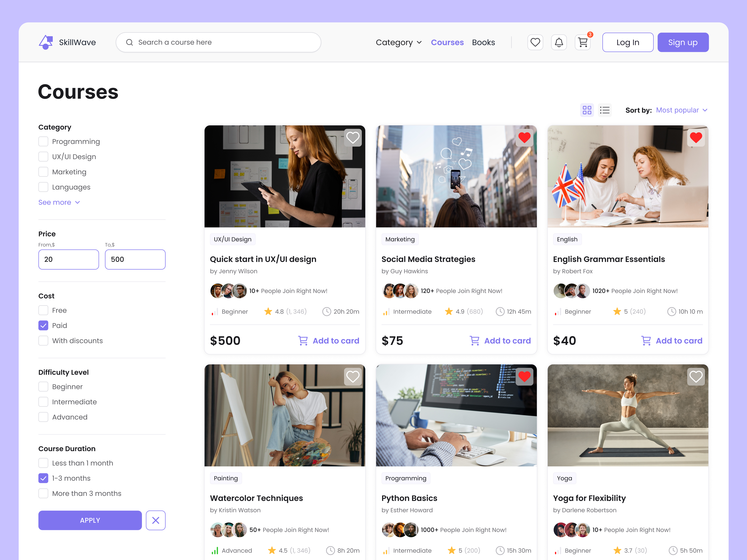Viewport: 747px width, 560px height.
Task: Select the Courses navigation item
Action: click(x=447, y=42)
